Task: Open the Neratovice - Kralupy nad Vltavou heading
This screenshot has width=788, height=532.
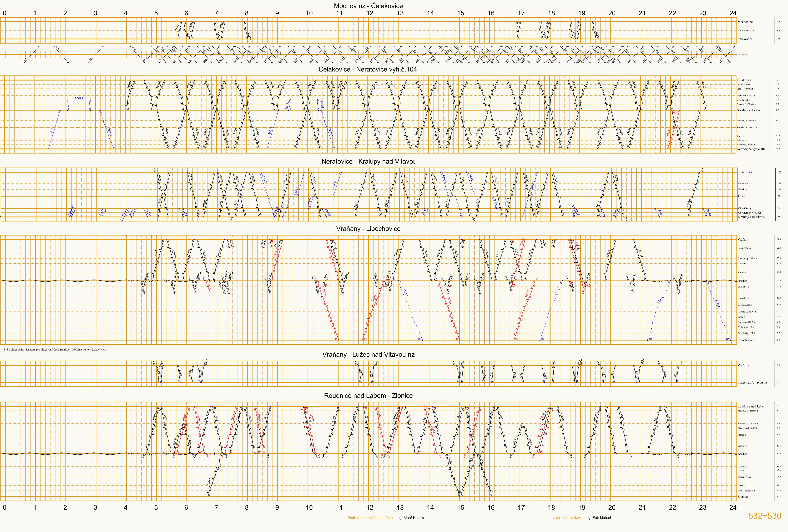Action: [x=369, y=161]
